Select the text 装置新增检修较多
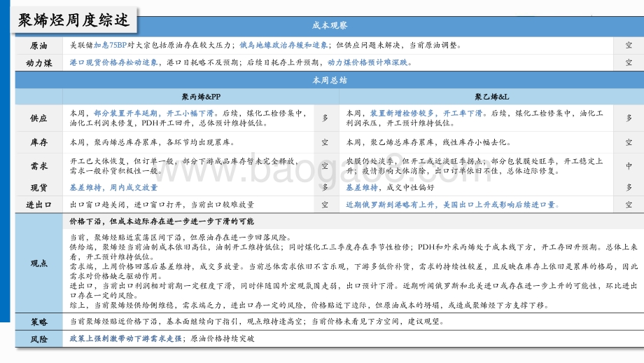This screenshot has height=363, width=644. pyautogui.click(x=402, y=114)
